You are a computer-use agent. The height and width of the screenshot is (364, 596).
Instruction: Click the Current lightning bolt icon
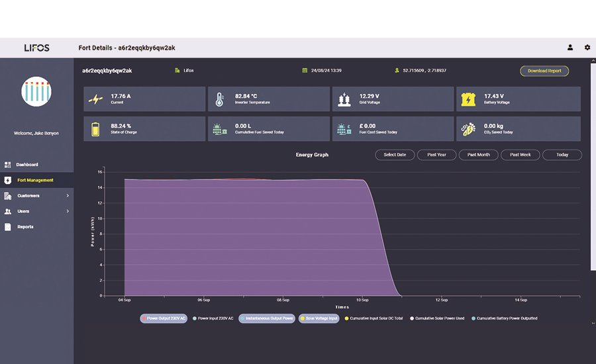(x=95, y=99)
